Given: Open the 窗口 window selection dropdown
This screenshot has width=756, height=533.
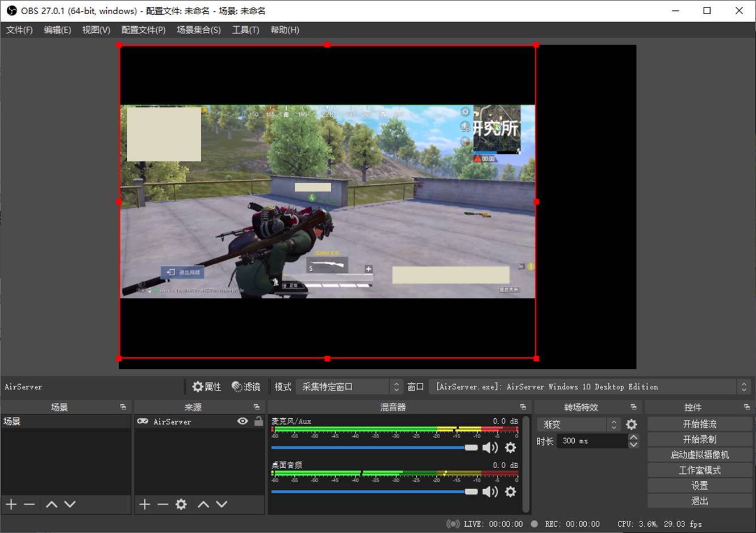Looking at the screenshot, I should point(590,387).
